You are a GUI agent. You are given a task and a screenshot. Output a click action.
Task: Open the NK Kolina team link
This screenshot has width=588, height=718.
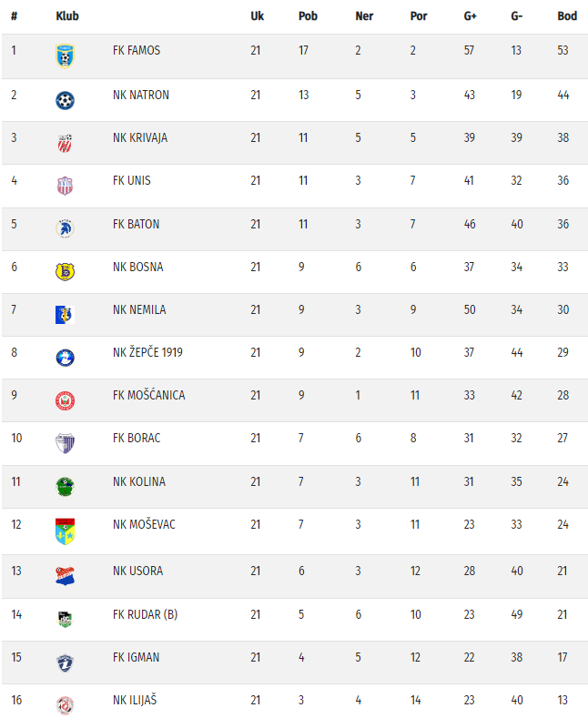139,481
